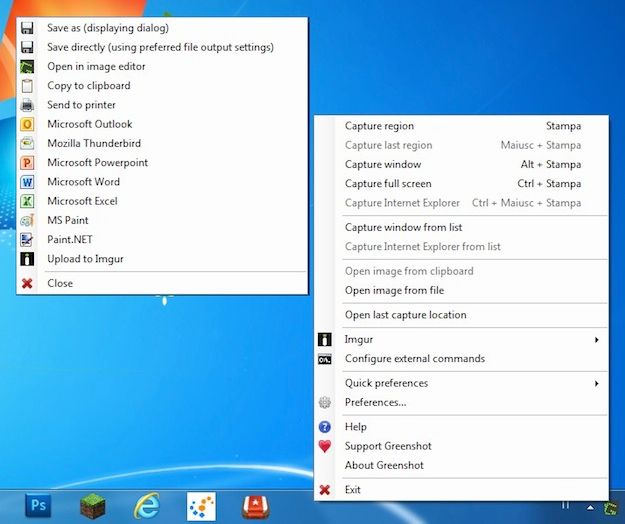Click the Microsoft Excel icon

pyautogui.click(x=27, y=201)
